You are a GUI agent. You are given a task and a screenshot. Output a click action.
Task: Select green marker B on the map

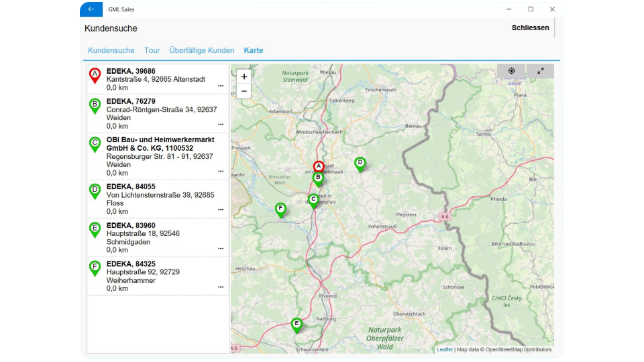tap(318, 180)
